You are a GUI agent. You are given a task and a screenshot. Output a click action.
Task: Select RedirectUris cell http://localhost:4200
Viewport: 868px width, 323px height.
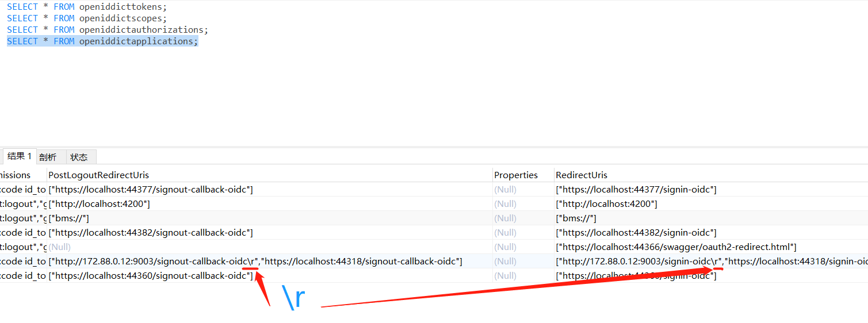tap(710, 204)
